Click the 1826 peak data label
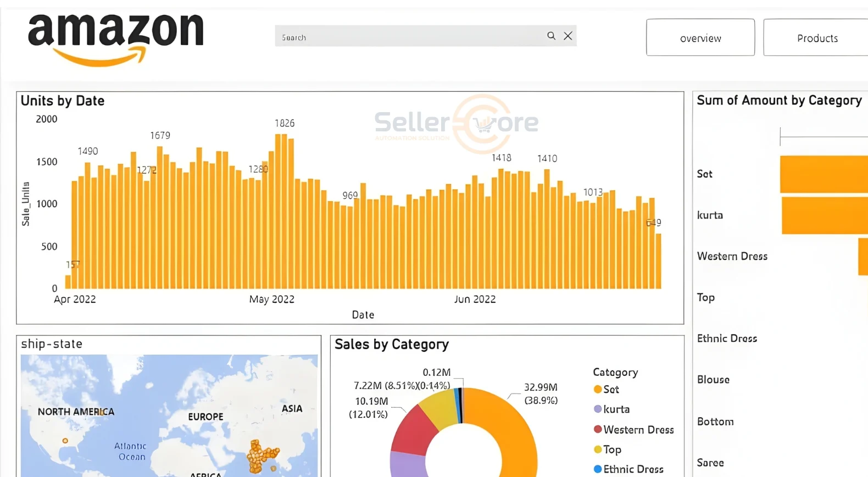Screen dimensions: 868x477 (x=285, y=124)
